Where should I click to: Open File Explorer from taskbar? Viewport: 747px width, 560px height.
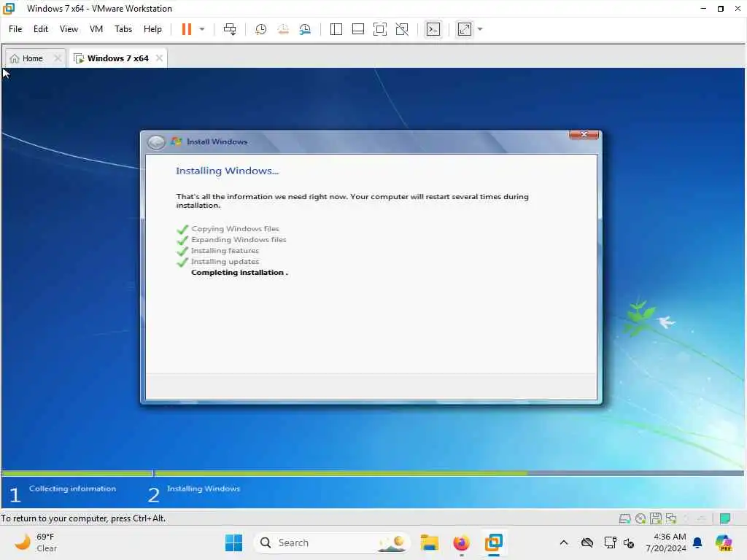429,542
